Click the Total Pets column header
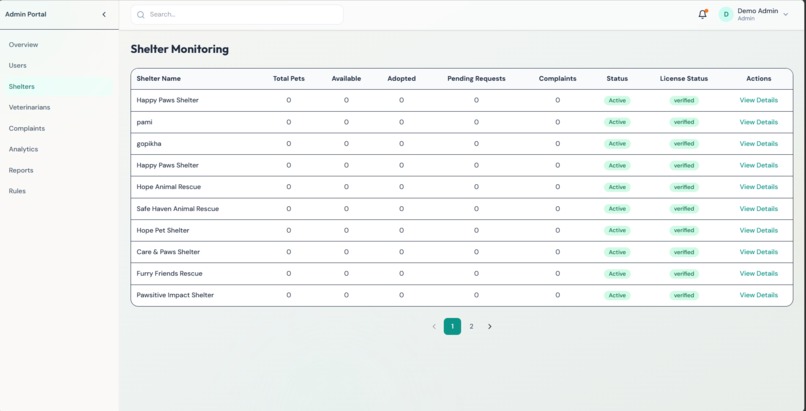The height and width of the screenshot is (411, 806). pos(289,79)
